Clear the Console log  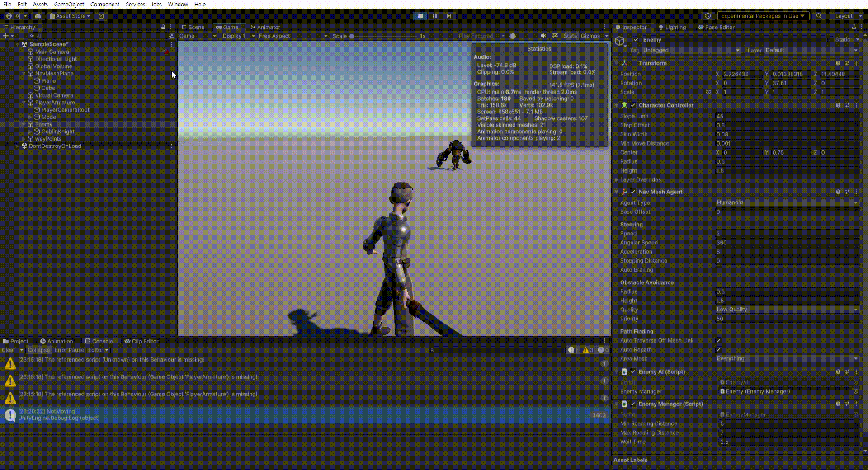[9, 350]
